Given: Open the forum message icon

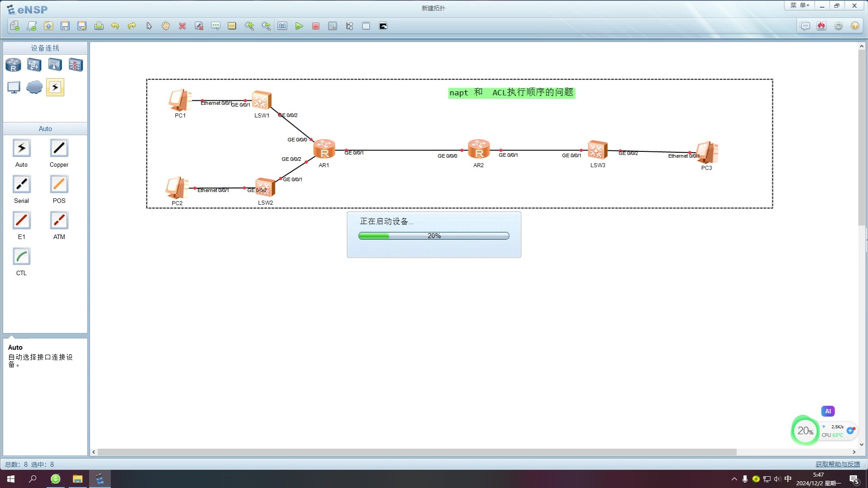Looking at the screenshot, I should 805,26.
